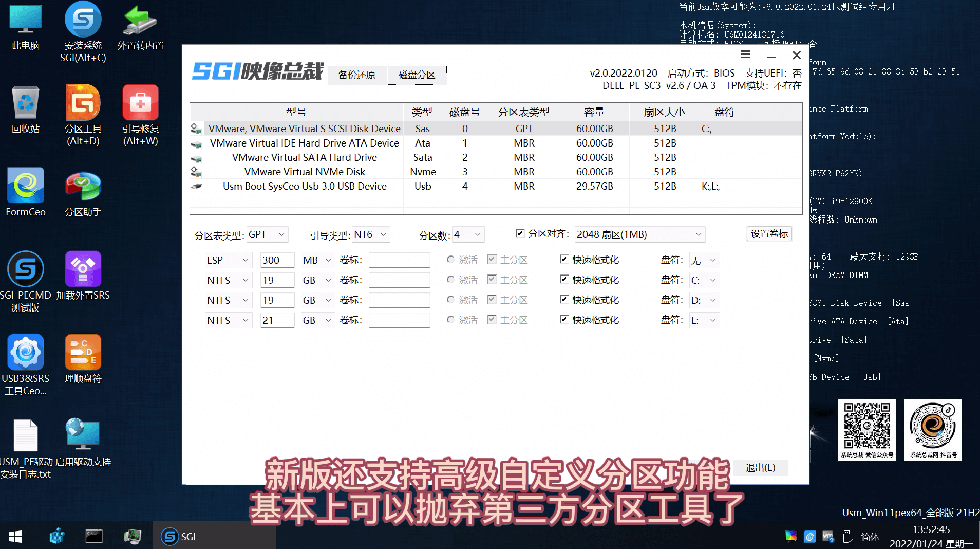
Task: Launch USB3&SRS 工具Ceo desktop icon
Action: pos(26,365)
